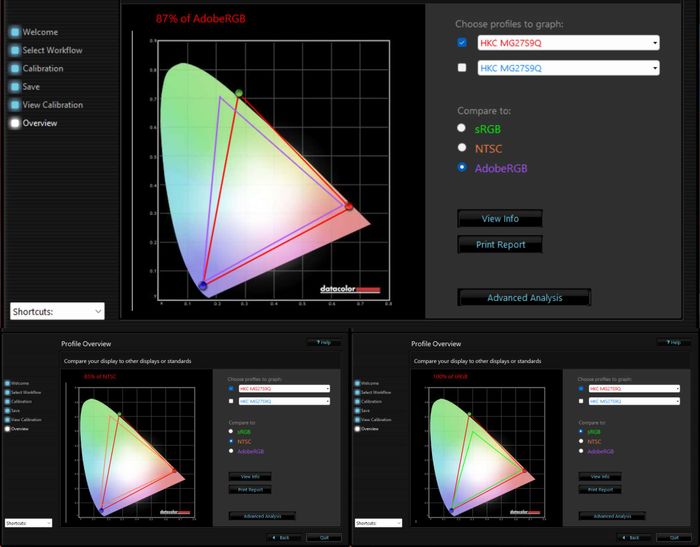Click the red primary point on the sRGB gamut chart
This screenshot has height=547, width=700.
point(525,471)
